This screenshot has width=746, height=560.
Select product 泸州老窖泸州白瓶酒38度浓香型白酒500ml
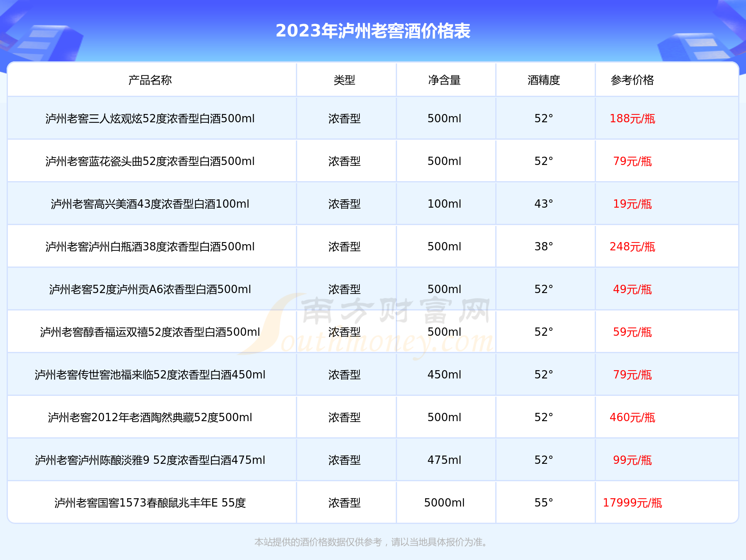[x=150, y=247]
